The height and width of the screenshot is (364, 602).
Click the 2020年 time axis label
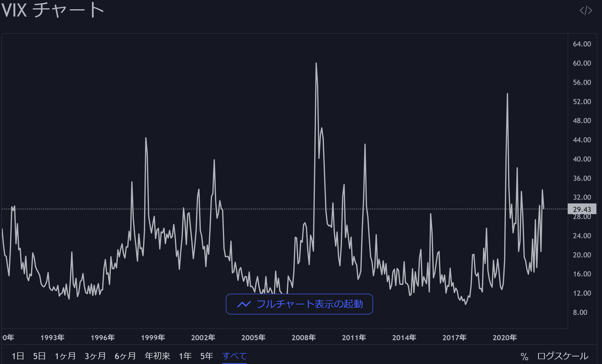click(504, 337)
